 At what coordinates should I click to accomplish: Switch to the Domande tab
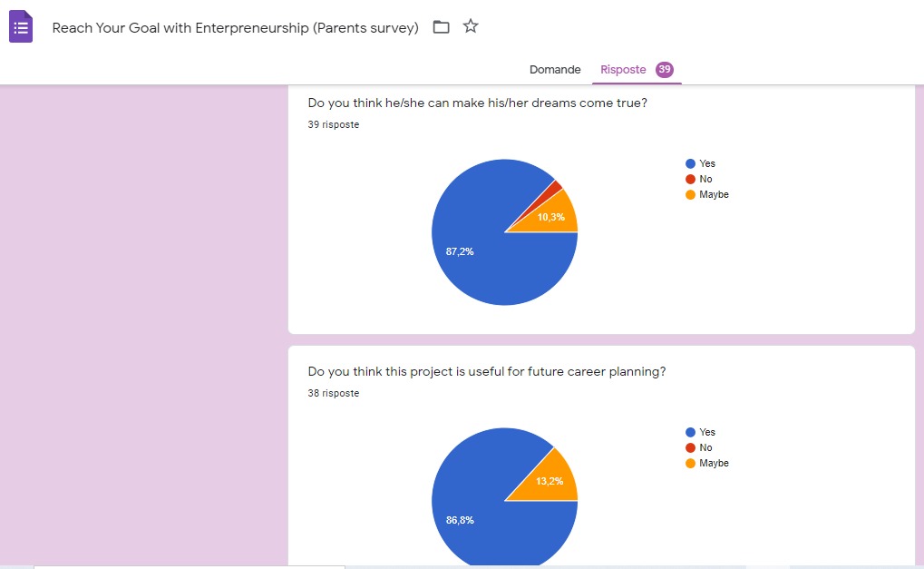(555, 70)
